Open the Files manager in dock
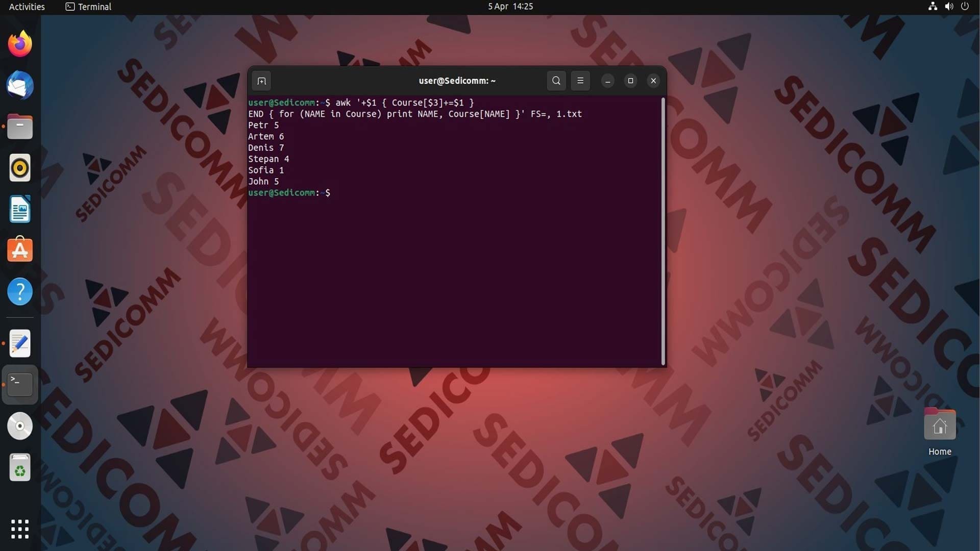This screenshot has height=551, width=980. [20, 127]
